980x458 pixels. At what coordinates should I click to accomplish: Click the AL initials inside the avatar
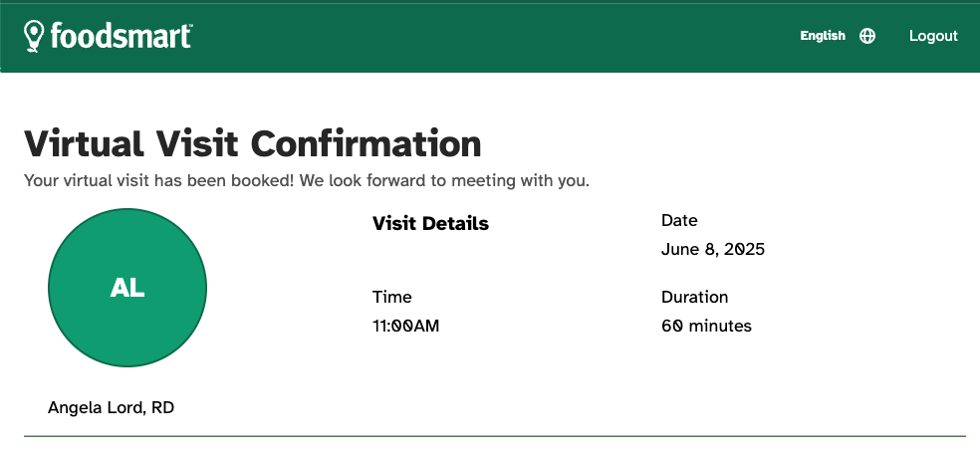(x=127, y=288)
